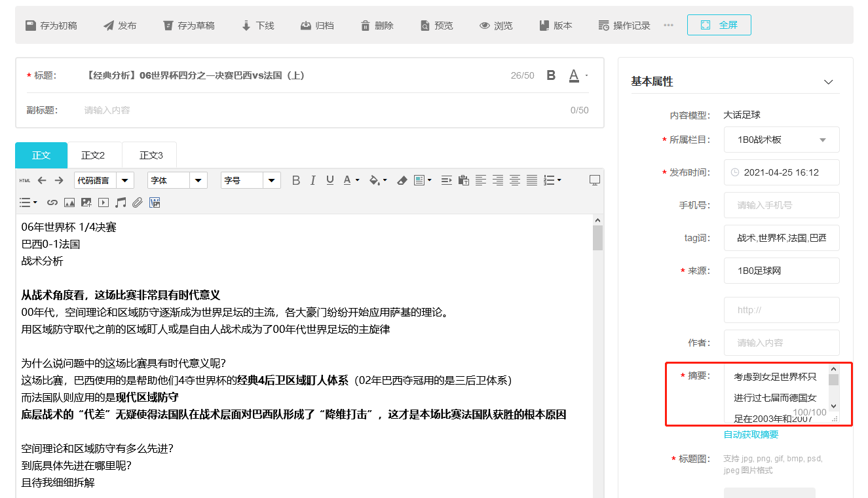Click 存为初稿 to save as first draft
Image resolution: width=868 pixels, height=498 pixels.
coord(51,26)
